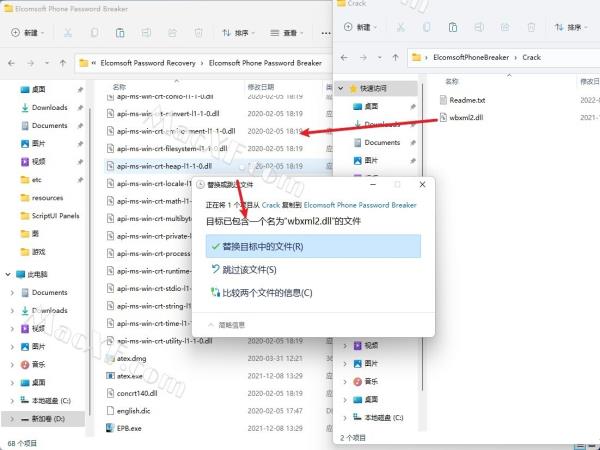This screenshot has width=600, height=450.
Task: Click Copy icon in left window toolbar
Action: [94, 33]
